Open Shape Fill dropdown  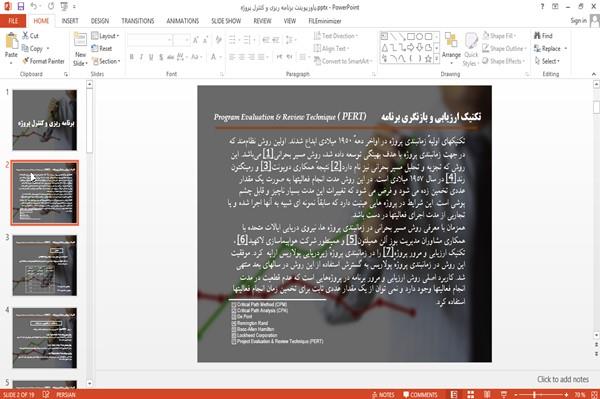pos(499,36)
